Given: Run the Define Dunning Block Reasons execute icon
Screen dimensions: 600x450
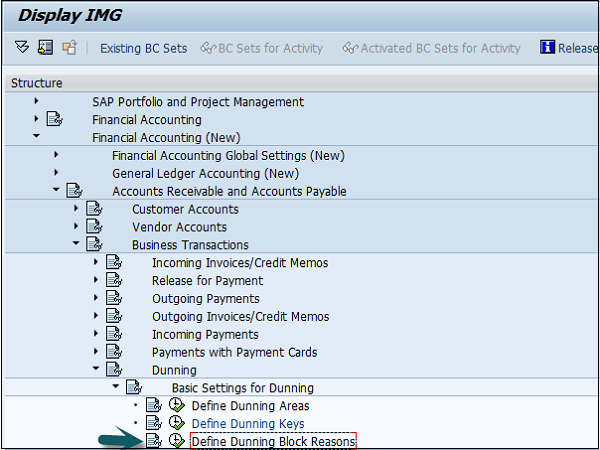Looking at the screenshot, I should (x=176, y=441).
